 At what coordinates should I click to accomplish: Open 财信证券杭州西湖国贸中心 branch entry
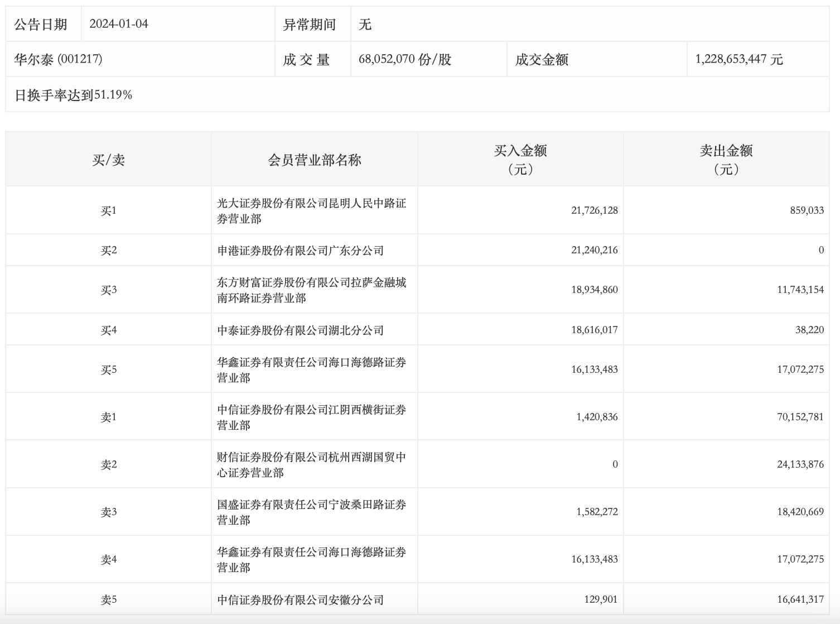click(311, 465)
